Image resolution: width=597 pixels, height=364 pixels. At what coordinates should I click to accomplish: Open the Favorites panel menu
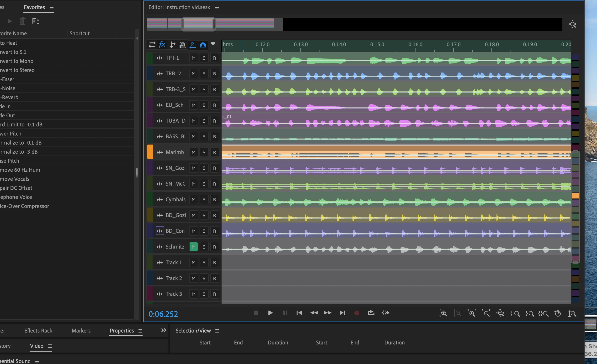tap(52, 7)
